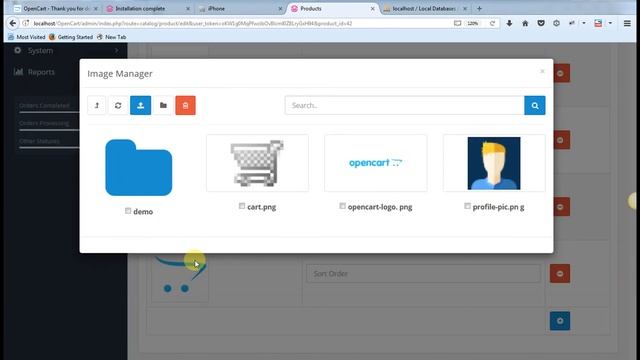Switch to the iPhone browser tab
640x360 pixels.
(x=240, y=9)
